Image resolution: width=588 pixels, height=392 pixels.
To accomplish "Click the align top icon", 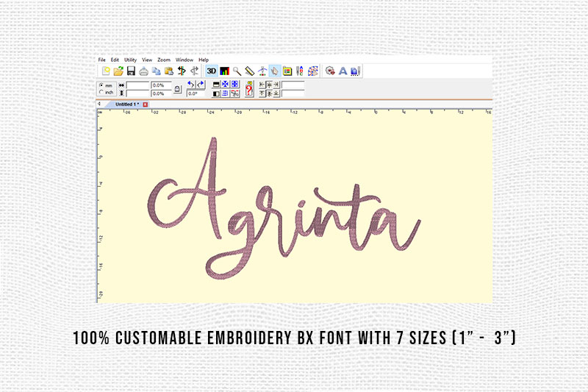I will click(262, 93).
